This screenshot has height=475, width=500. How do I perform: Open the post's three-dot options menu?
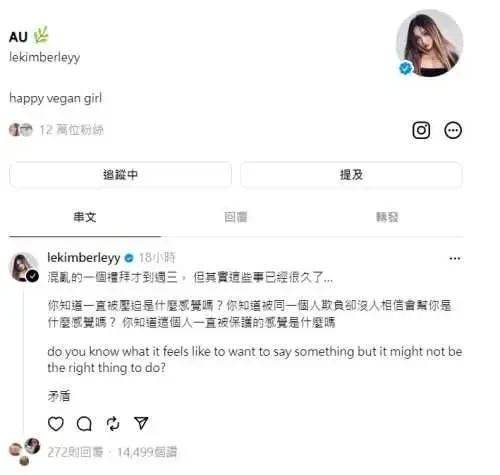point(455,258)
